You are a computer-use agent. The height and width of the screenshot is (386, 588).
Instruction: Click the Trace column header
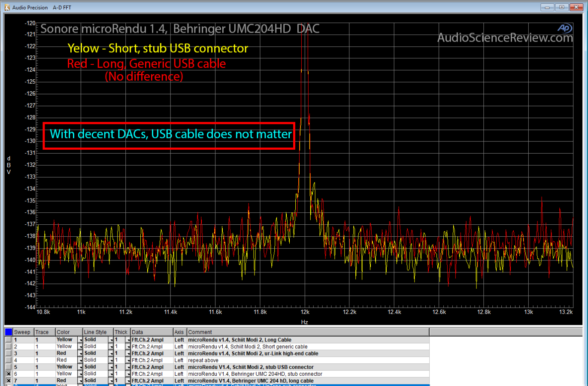[x=45, y=332]
